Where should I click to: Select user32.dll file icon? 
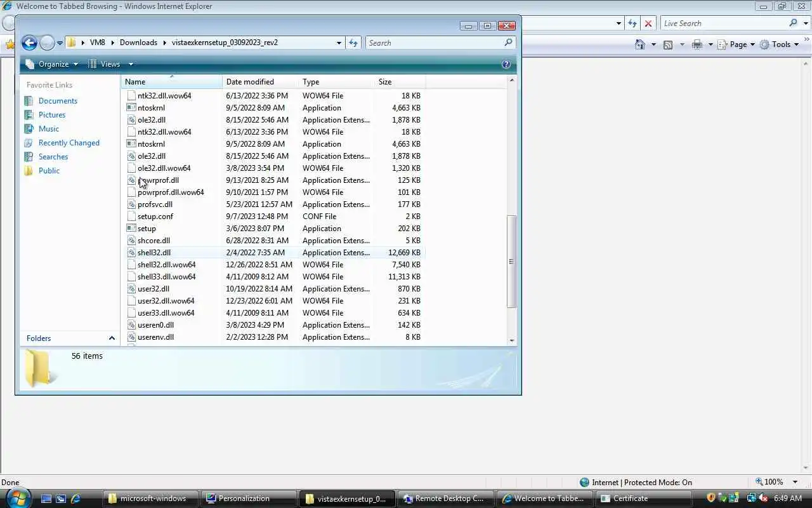click(x=131, y=289)
